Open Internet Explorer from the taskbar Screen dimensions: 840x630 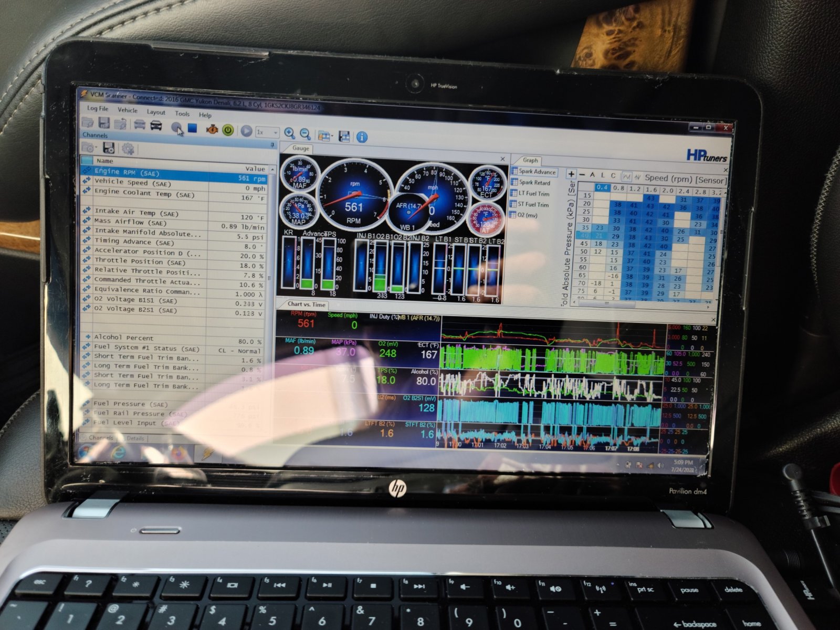pyautogui.click(x=118, y=453)
